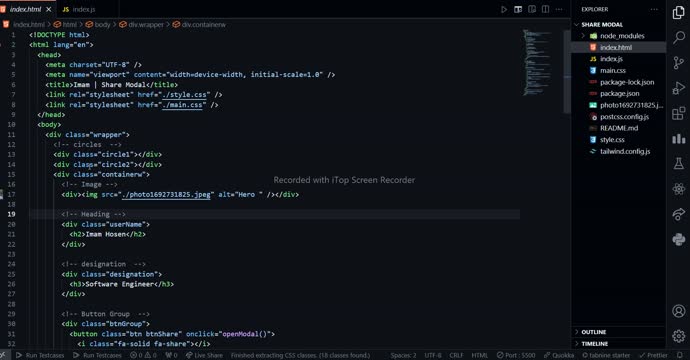690x360 pixels.
Task: Open Run and Debug view
Action: pos(678,88)
